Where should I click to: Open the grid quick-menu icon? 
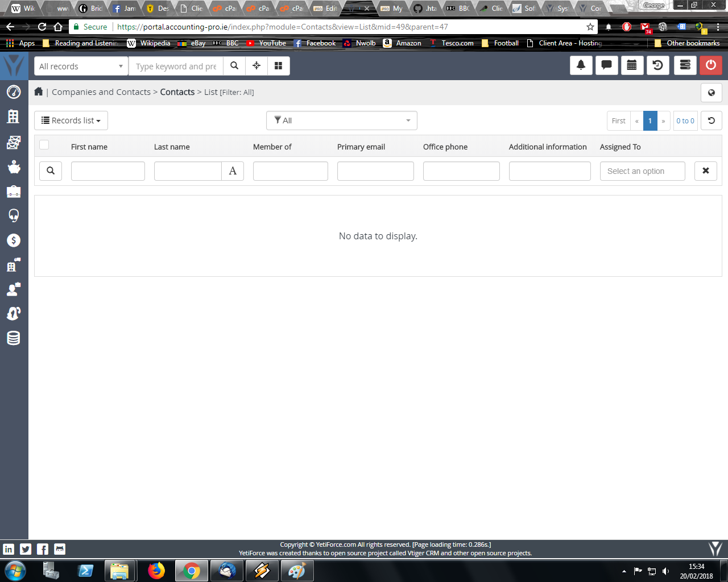click(279, 66)
